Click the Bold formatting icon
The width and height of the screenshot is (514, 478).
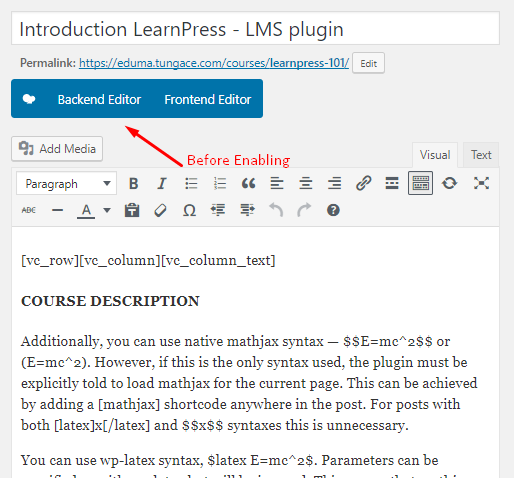coord(134,183)
